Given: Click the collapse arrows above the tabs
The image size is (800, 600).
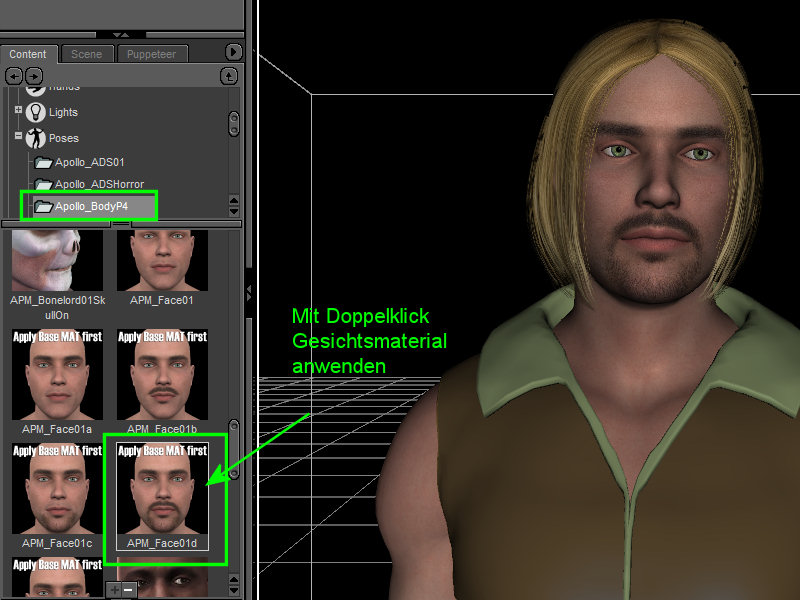Looking at the screenshot, I should 121,35.
